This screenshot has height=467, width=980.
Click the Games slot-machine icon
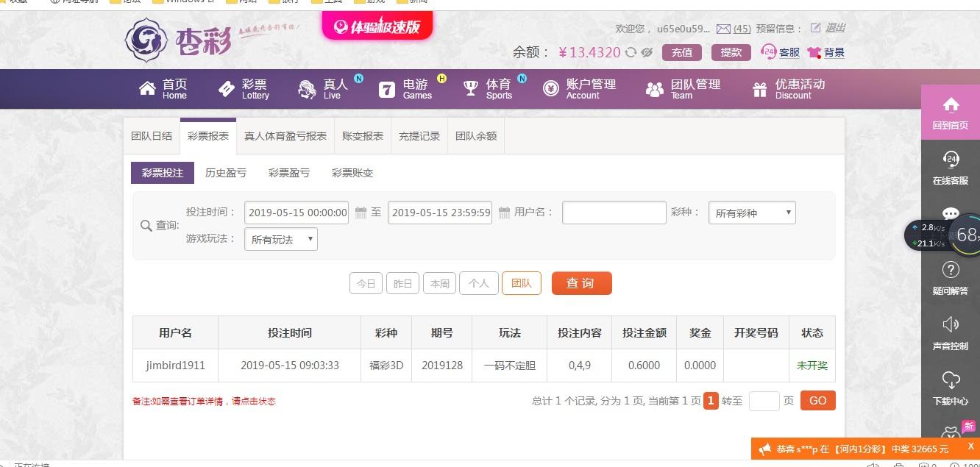[x=387, y=90]
